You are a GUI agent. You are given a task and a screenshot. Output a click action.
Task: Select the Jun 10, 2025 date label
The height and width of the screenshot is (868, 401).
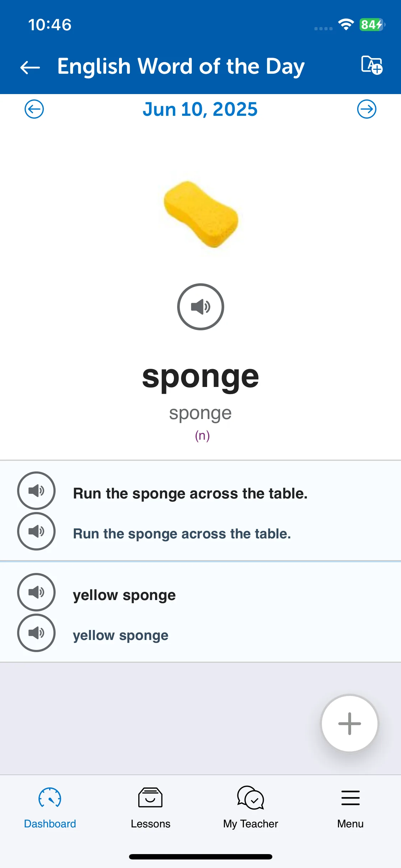pyautogui.click(x=200, y=109)
